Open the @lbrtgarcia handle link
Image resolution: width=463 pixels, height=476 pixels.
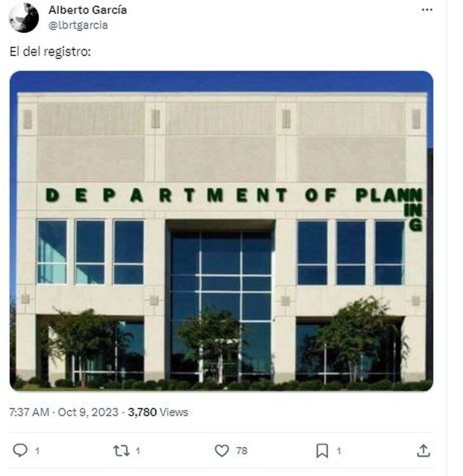[78, 25]
